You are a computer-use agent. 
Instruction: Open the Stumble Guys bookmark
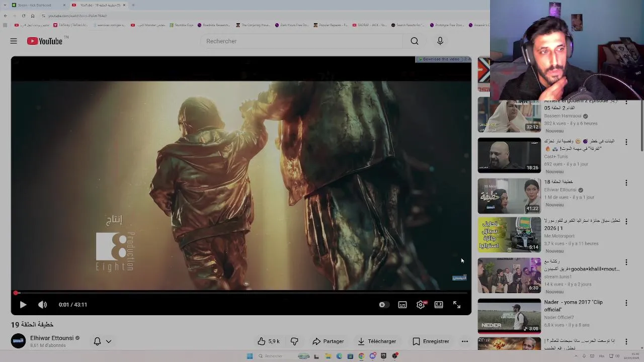click(181, 25)
